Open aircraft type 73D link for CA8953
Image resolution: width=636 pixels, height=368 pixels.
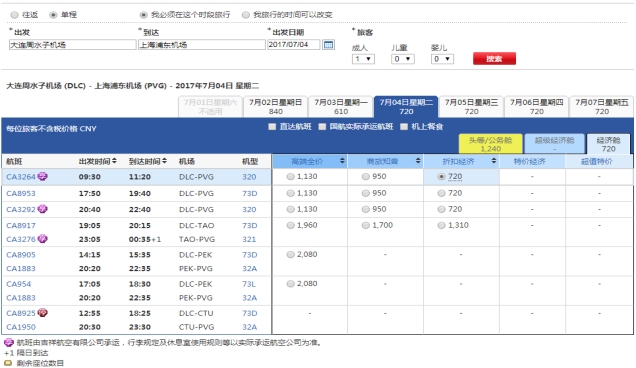(249, 194)
